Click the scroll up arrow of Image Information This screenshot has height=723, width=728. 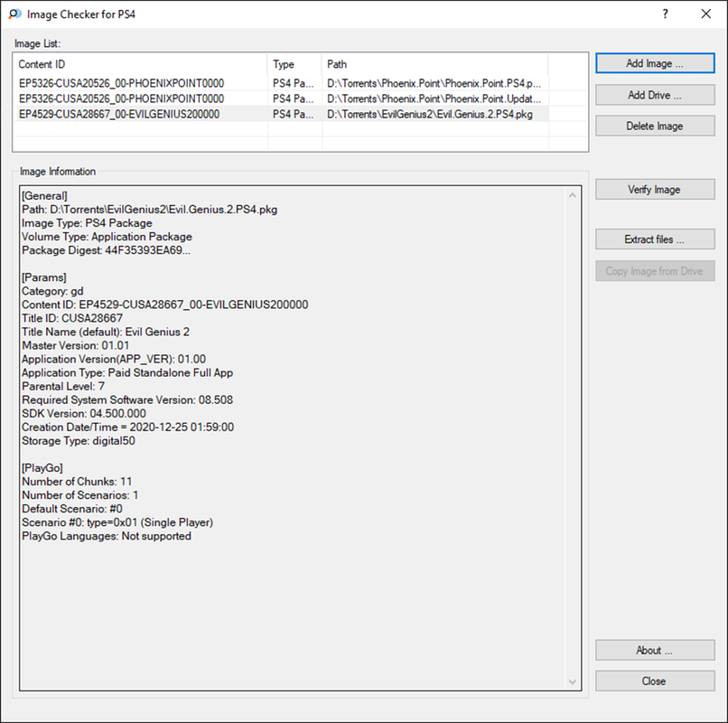point(573,195)
